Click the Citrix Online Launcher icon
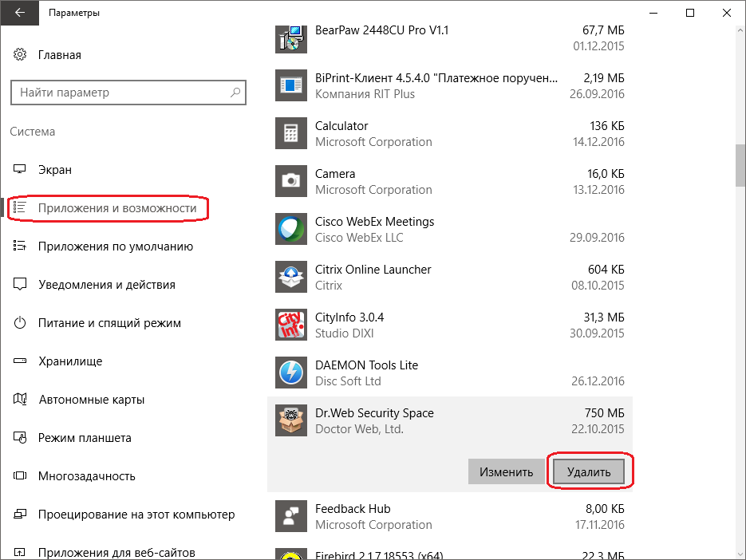The width and height of the screenshot is (746, 560). 290,277
